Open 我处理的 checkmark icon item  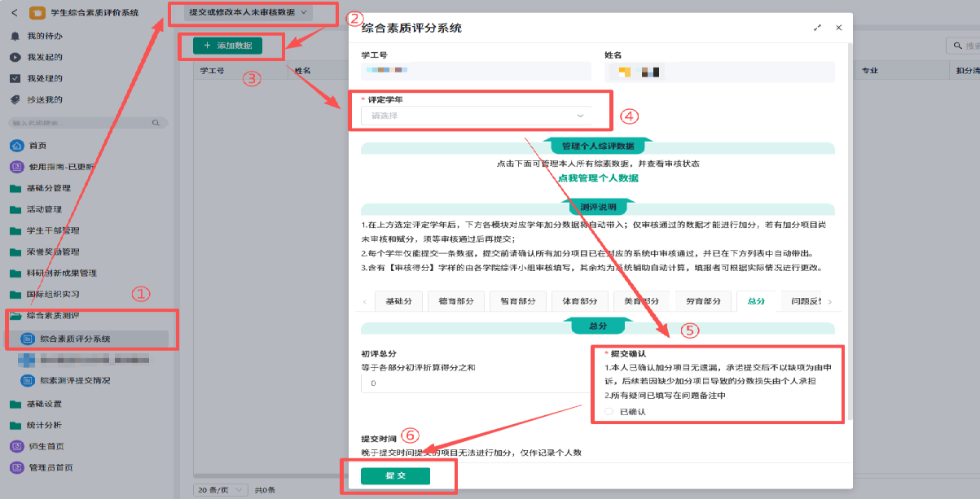(15, 78)
